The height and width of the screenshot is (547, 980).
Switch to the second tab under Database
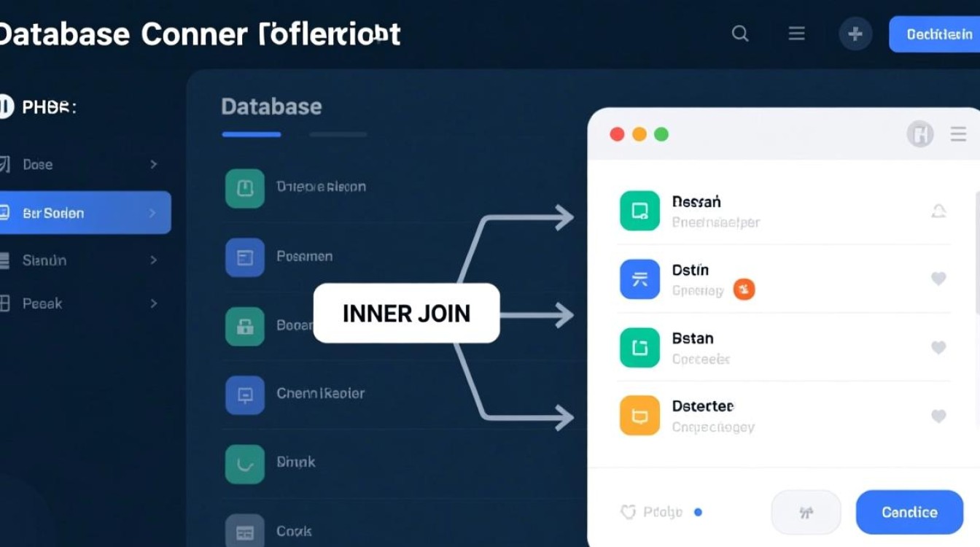pos(338,135)
